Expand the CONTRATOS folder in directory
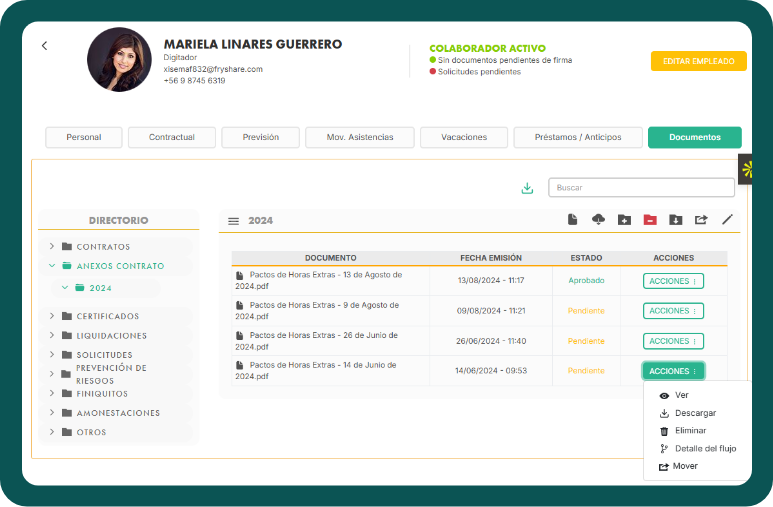 (x=52, y=247)
